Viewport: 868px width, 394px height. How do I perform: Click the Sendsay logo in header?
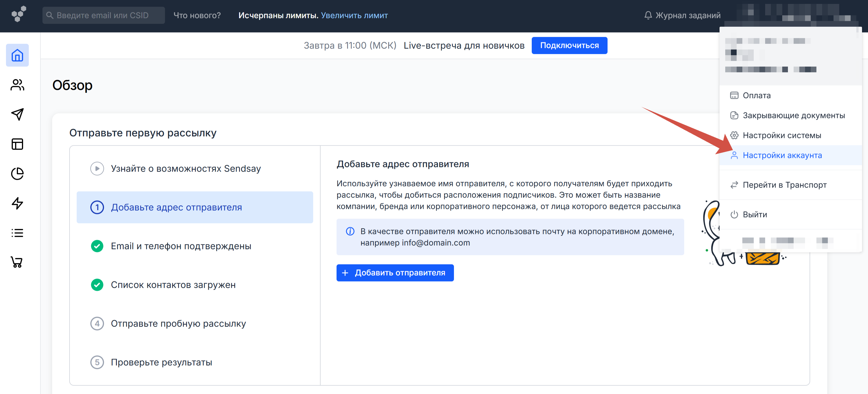(x=19, y=14)
